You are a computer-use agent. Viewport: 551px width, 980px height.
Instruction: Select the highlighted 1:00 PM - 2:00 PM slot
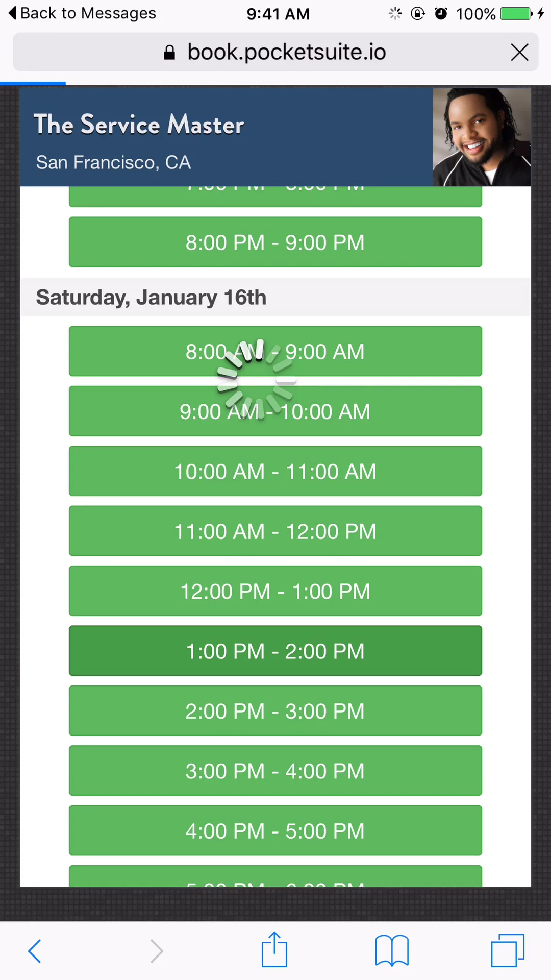point(275,651)
